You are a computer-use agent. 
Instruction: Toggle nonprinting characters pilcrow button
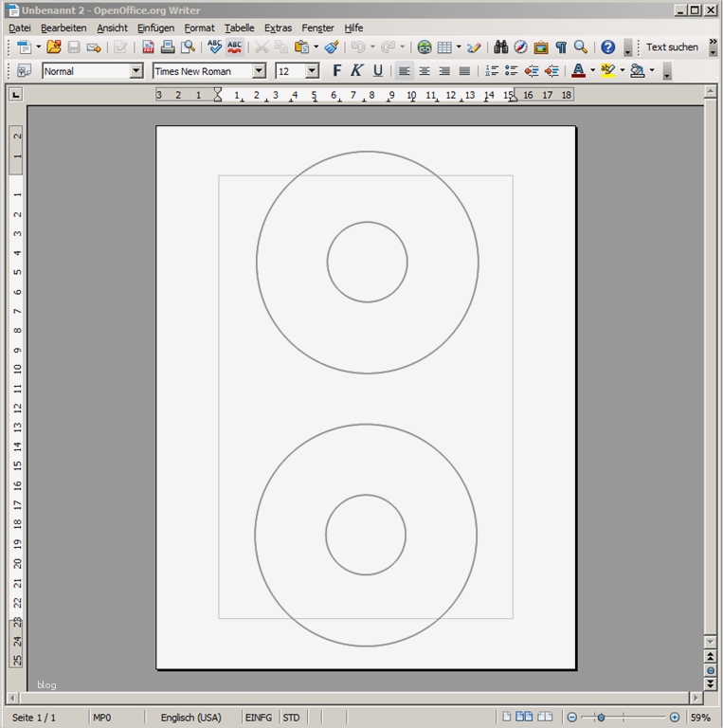click(560, 46)
